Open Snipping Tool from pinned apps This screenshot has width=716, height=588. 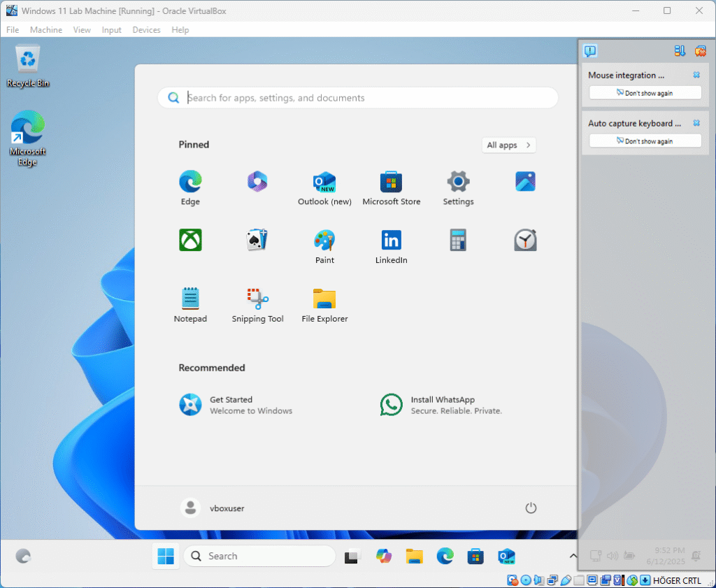(257, 305)
